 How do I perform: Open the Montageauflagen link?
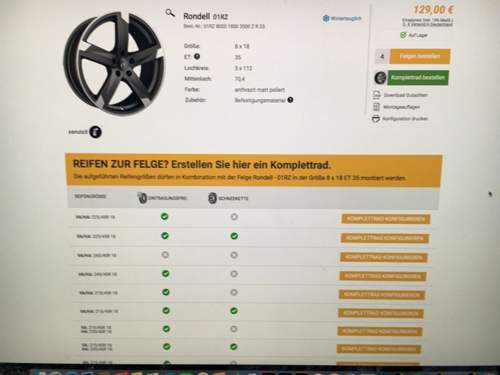pos(402,107)
